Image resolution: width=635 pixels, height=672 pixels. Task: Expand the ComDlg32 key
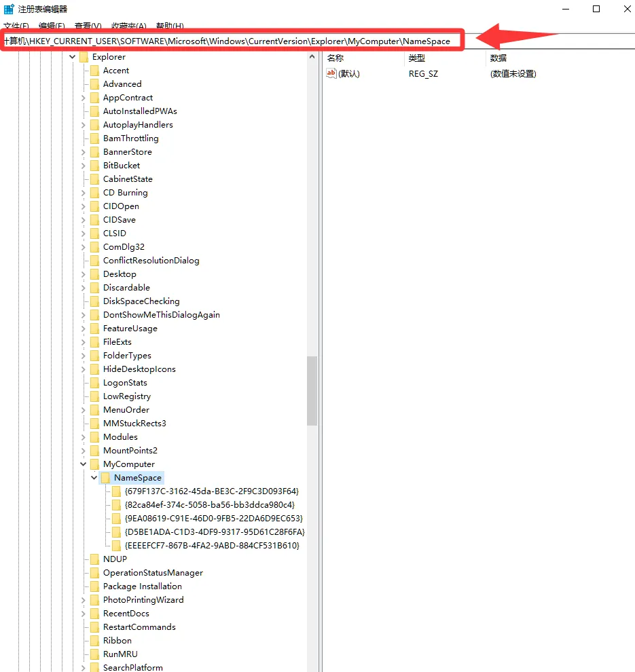[x=83, y=247]
